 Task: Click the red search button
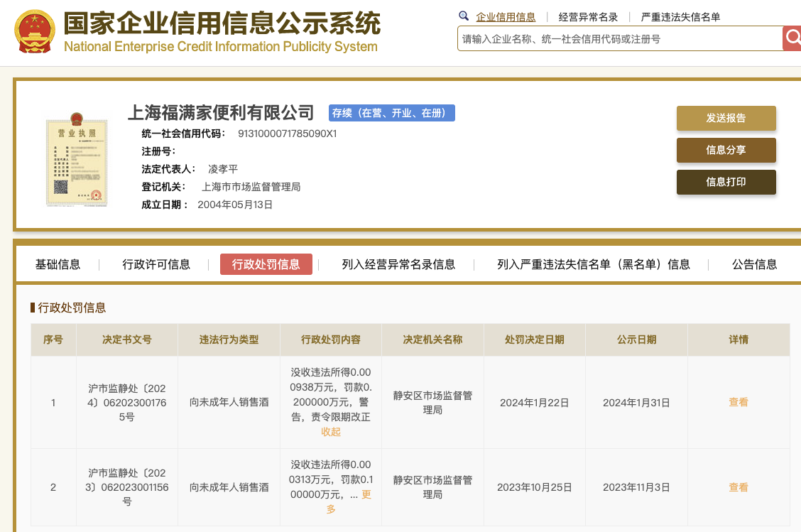[x=792, y=38]
